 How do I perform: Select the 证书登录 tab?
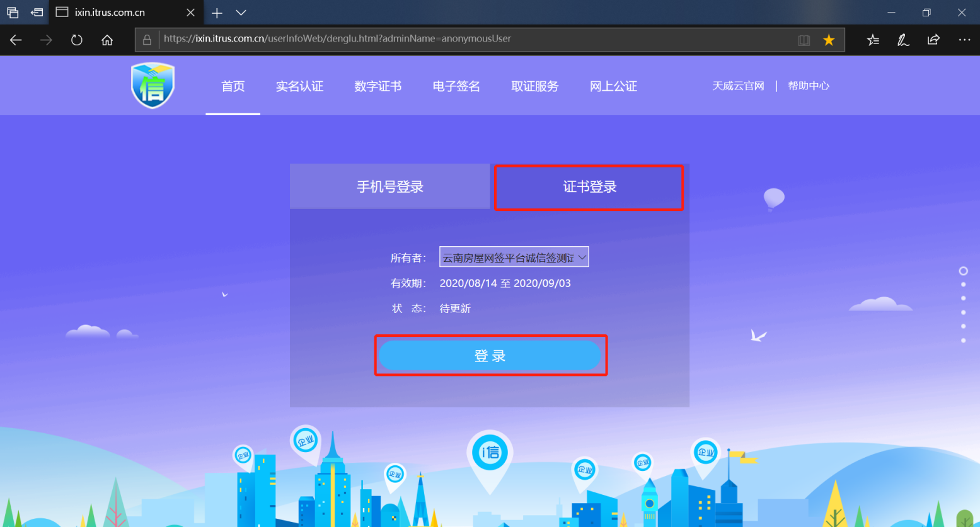click(589, 187)
